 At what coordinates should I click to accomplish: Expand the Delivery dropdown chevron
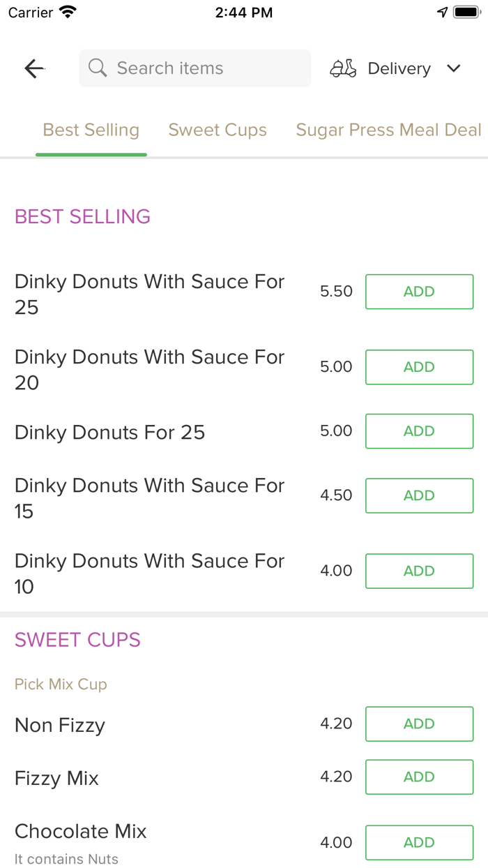pos(454,68)
